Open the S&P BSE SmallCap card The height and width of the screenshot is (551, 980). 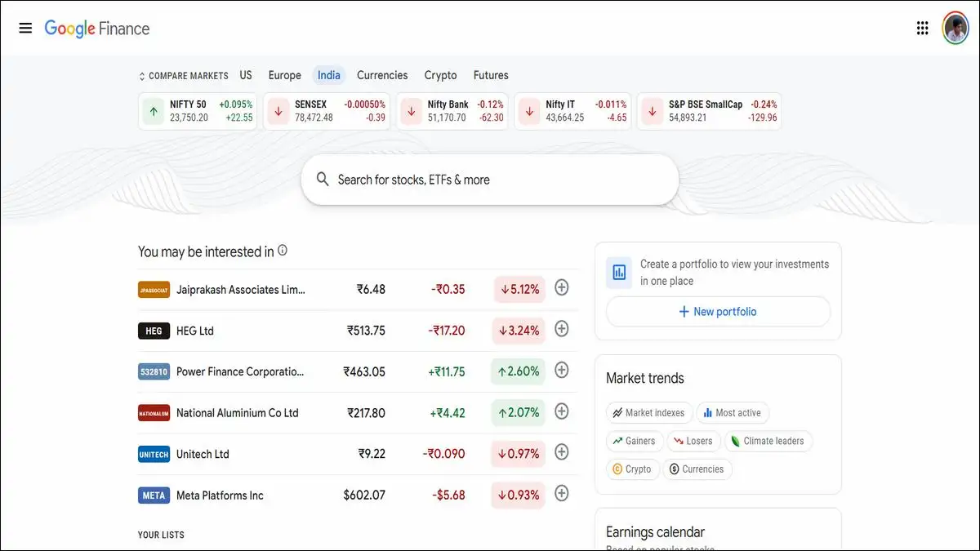(709, 111)
